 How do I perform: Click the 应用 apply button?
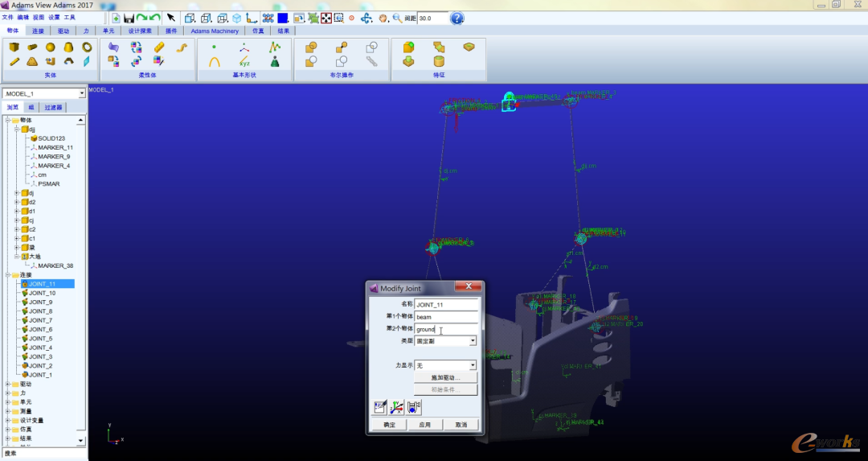pyautogui.click(x=424, y=425)
